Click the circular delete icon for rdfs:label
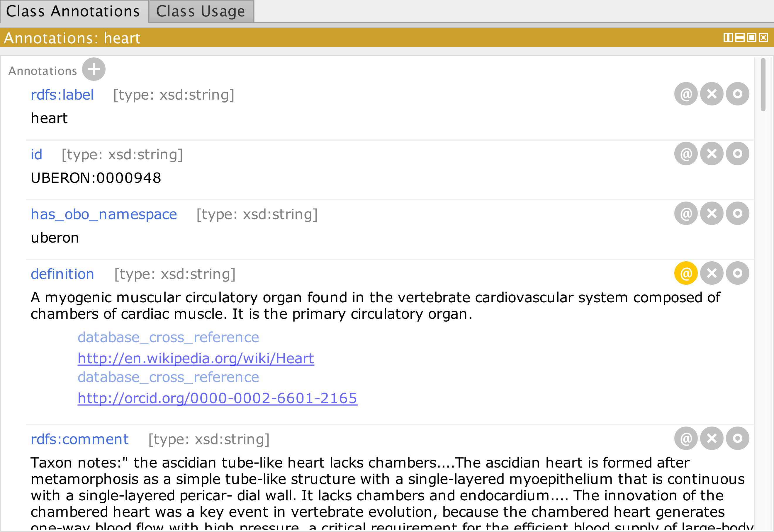 (x=713, y=94)
